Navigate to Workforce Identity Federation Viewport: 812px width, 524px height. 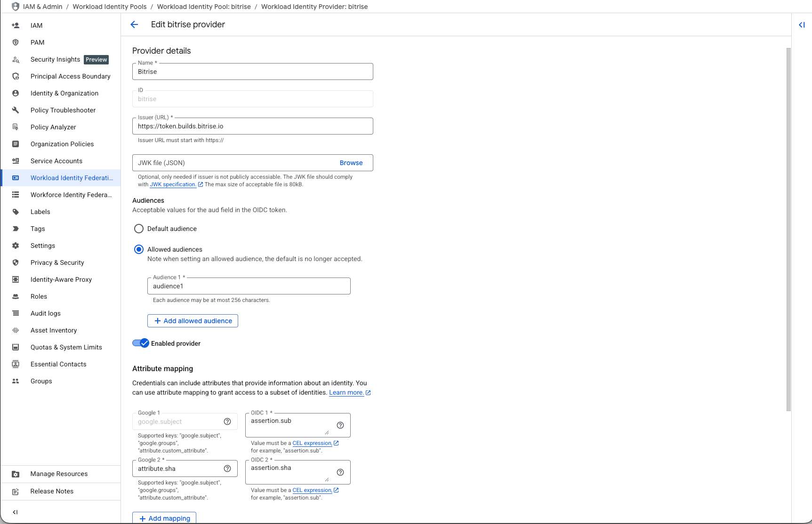point(71,195)
